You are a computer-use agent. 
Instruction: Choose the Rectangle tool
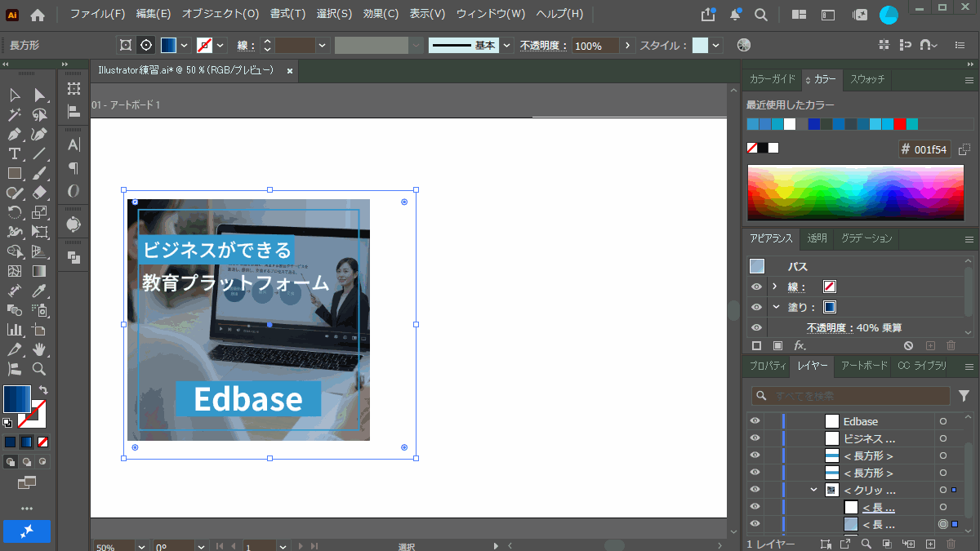15,174
